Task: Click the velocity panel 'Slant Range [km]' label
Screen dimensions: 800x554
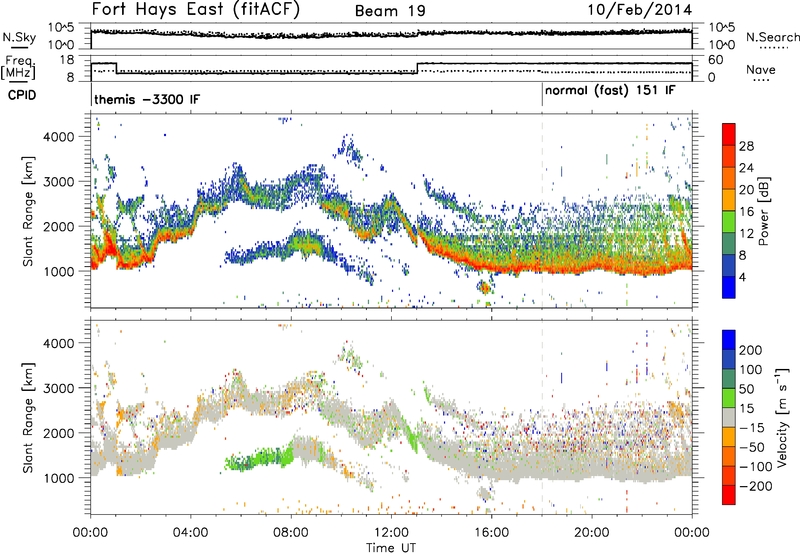Action: [x=28, y=417]
